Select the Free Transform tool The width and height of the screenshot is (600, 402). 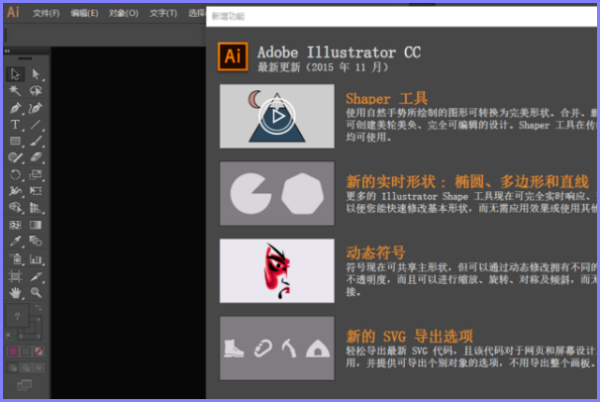[36, 190]
